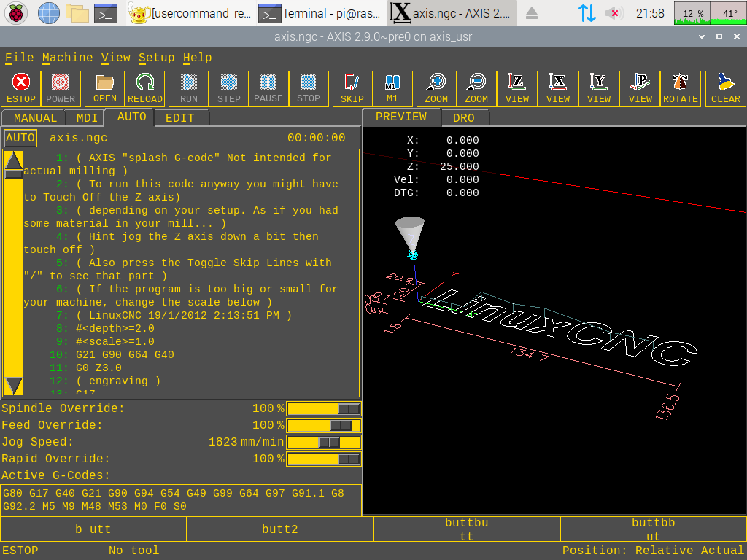Click 'Position: Relative Actual' status text

coord(653,551)
